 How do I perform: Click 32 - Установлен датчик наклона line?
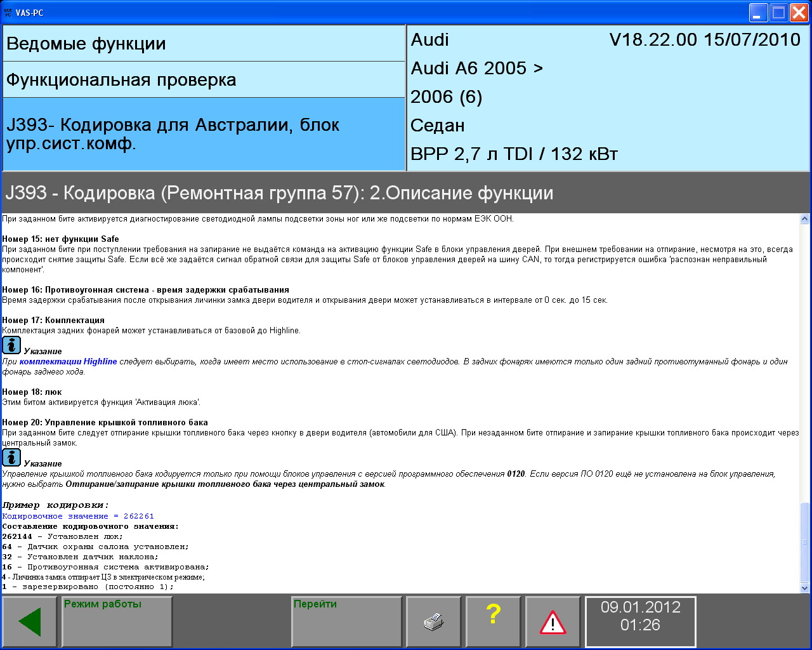[x=80, y=557]
